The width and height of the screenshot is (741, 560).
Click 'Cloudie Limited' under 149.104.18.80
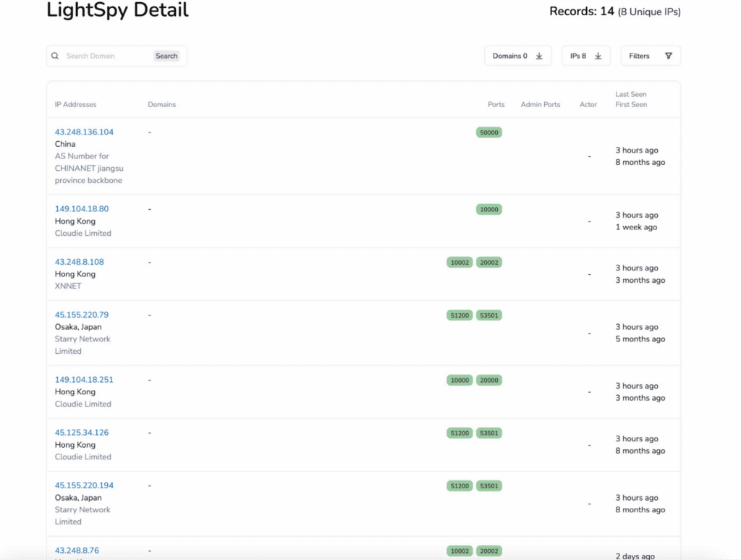[x=83, y=233]
